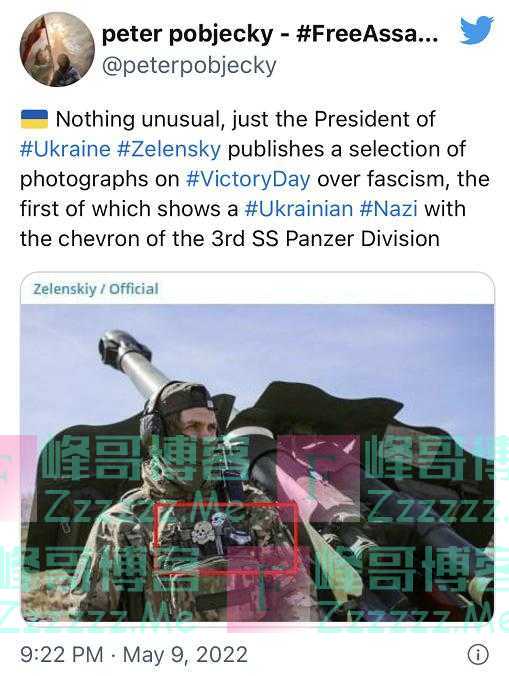
Task: Click the red highlighted box on photo
Action: (226, 536)
